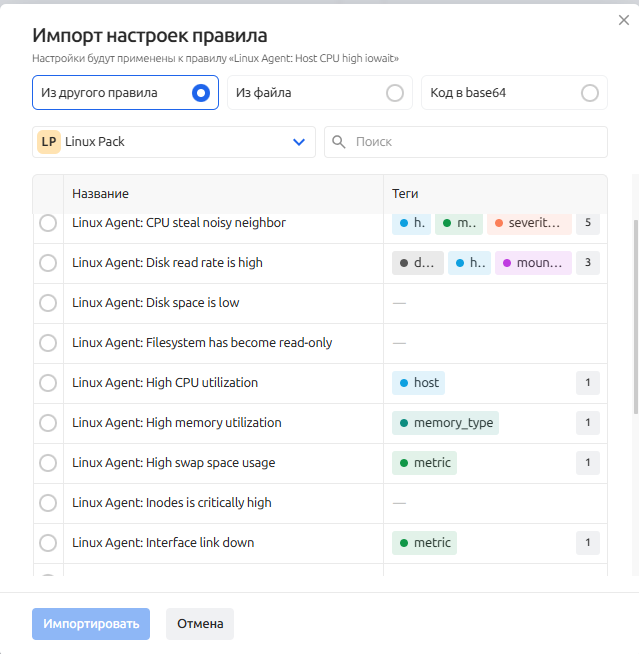The height and width of the screenshot is (654, 639).
Task: Click the LP Linux Pack badge icon
Action: click(x=49, y=142)
